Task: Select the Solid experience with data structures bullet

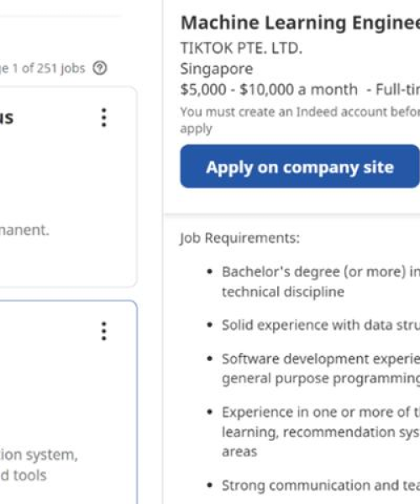Action: (321, 325)
